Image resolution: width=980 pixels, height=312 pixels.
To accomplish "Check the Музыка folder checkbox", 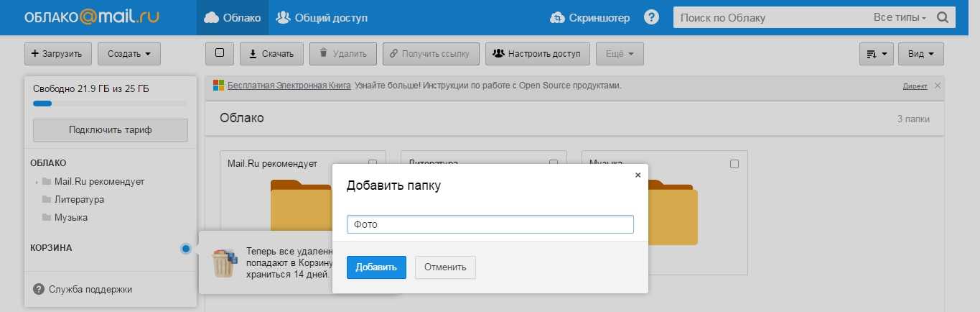I will [x=734, y=164].
